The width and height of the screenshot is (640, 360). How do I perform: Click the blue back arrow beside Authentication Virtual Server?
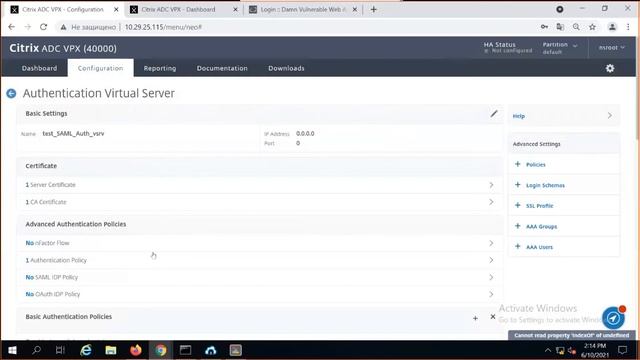click(x=11, y=93)
